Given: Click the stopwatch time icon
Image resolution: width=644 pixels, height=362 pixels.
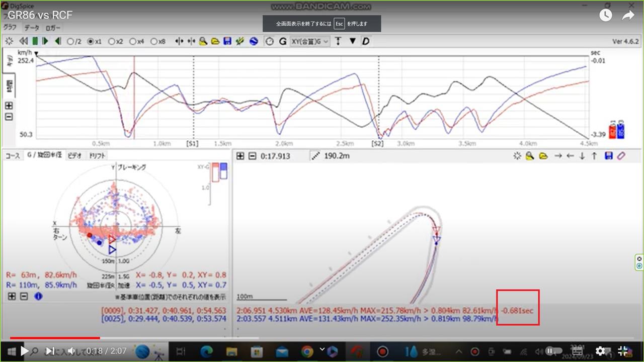Looking at the screenshot, I should tap(270, 41).
